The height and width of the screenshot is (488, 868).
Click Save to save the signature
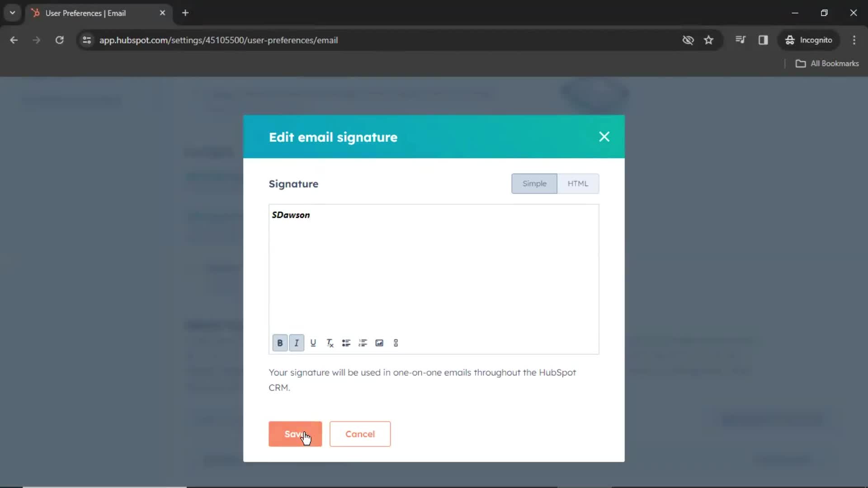[295, 434]
